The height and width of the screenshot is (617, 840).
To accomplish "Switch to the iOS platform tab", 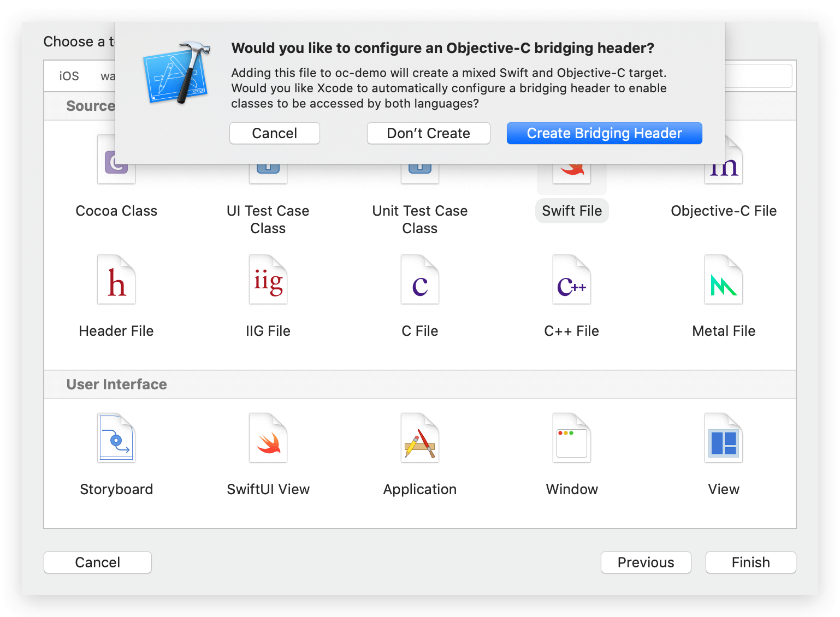I will pos(69,76).
